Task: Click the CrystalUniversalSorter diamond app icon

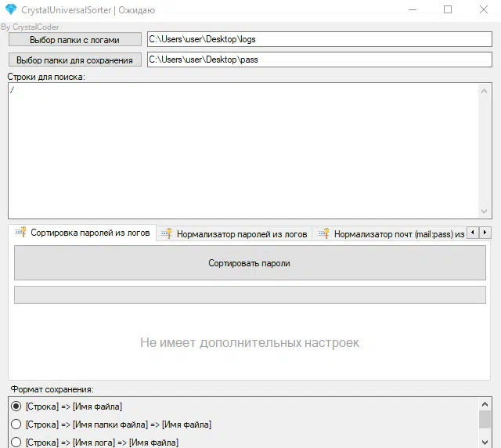Action: (x=11, y=9)
